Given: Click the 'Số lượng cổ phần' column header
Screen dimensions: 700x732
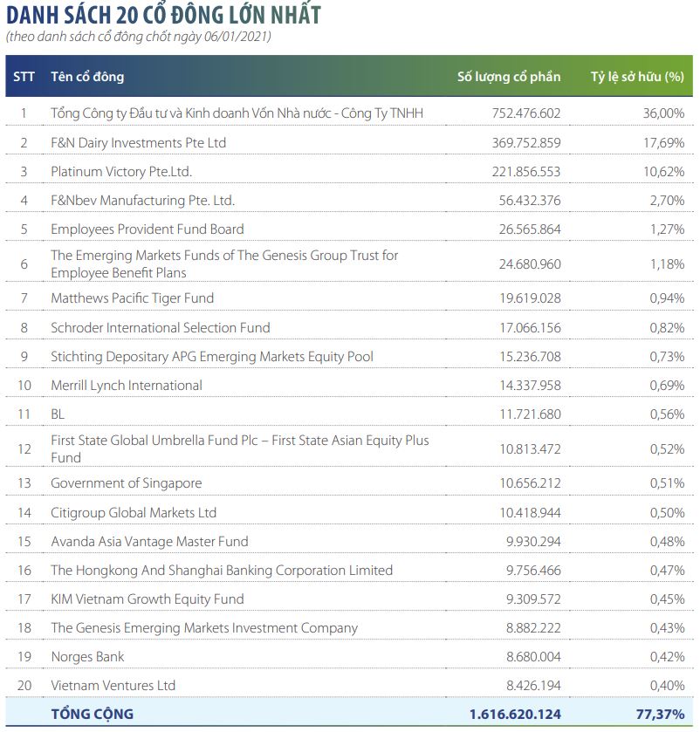Looking at the screenshot, I should 509,76.
